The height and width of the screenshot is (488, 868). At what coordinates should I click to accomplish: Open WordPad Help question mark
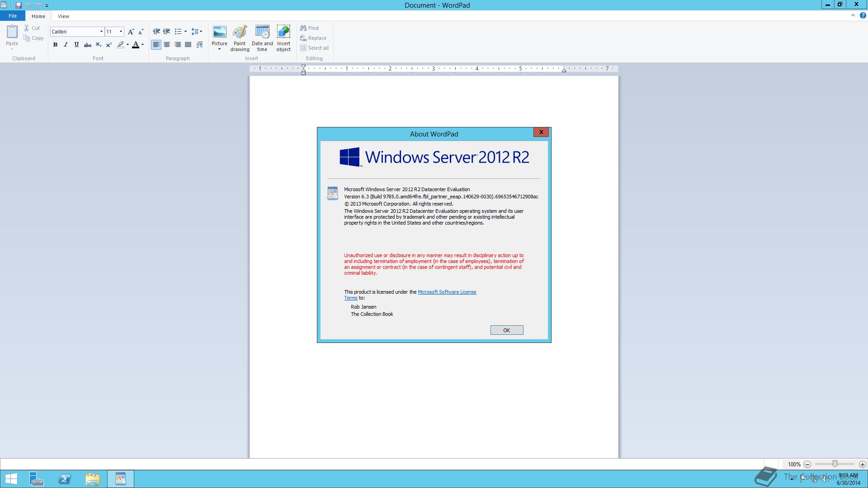863,15
